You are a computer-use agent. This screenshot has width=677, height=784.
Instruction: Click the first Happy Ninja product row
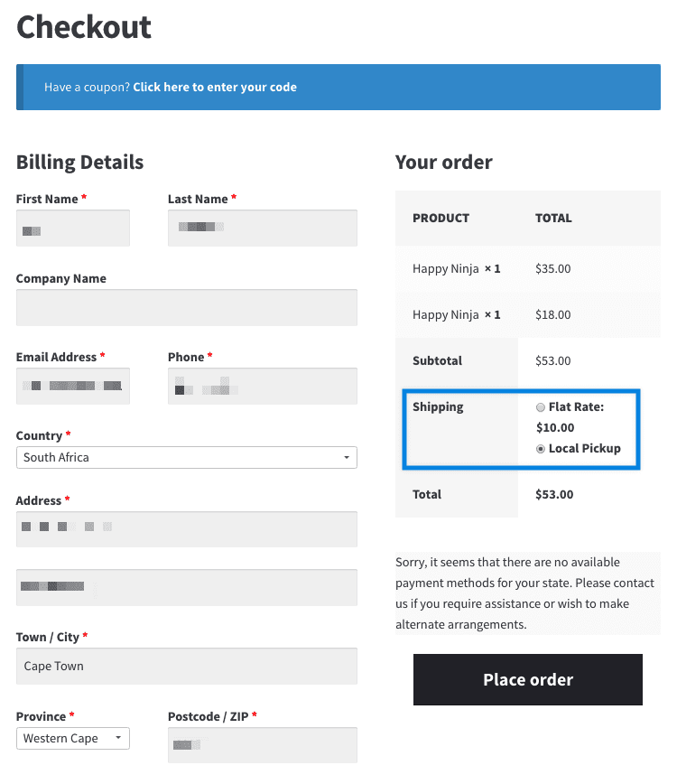pyautogui.click(x=456, y=268)
